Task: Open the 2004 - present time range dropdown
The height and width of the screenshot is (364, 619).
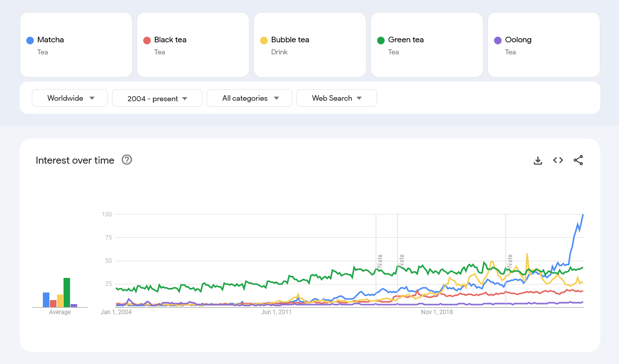Action: [157, 98]
